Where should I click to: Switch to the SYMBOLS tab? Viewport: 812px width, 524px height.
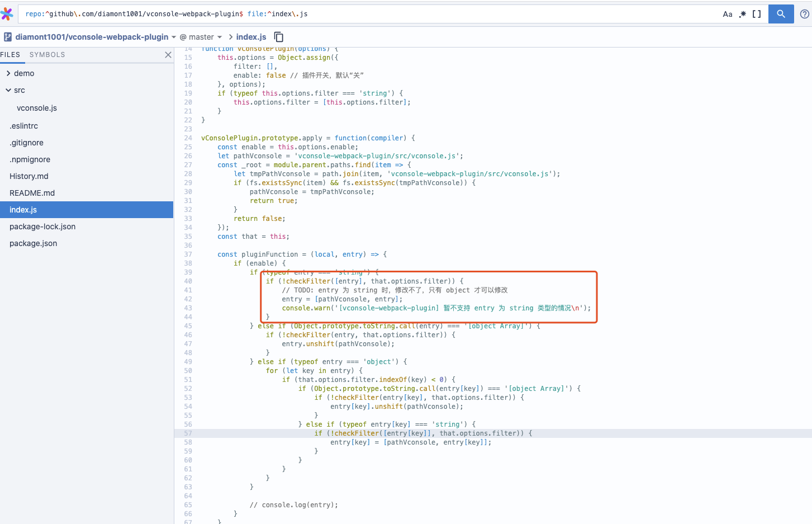tap(48, 55)
